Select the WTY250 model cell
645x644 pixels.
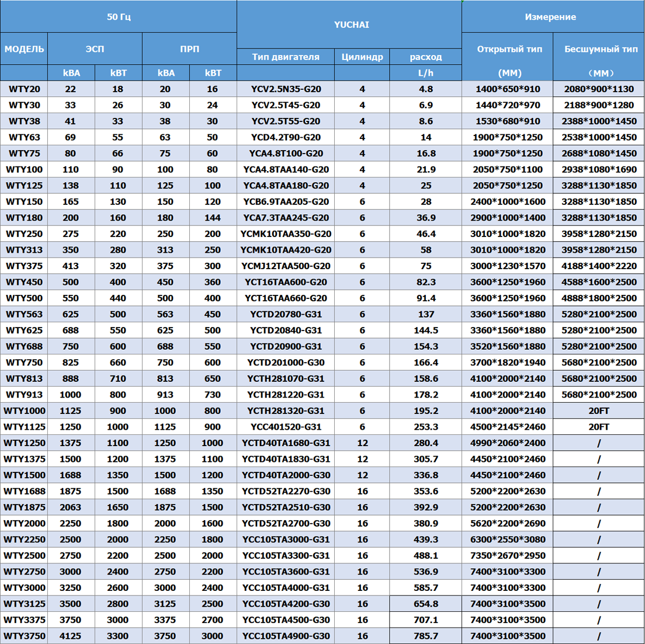(x=25, y=234)
